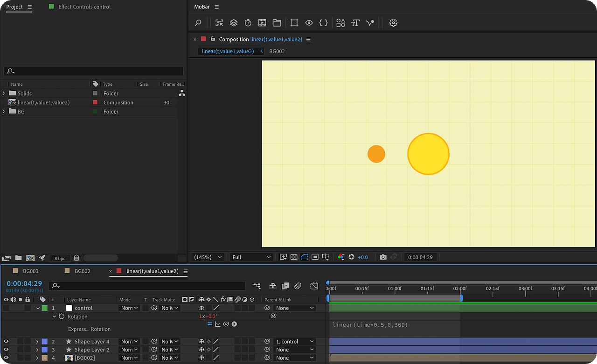The width and height of the screenshot is (597, 364).
Task: Toggle the Rotation stopwatch on control layer
Action: point(62,316)
